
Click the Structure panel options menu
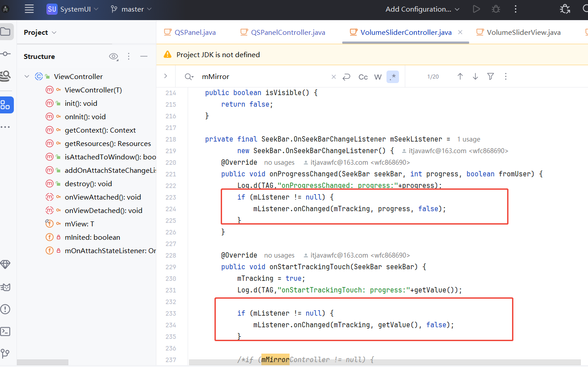tap(129, 56)
